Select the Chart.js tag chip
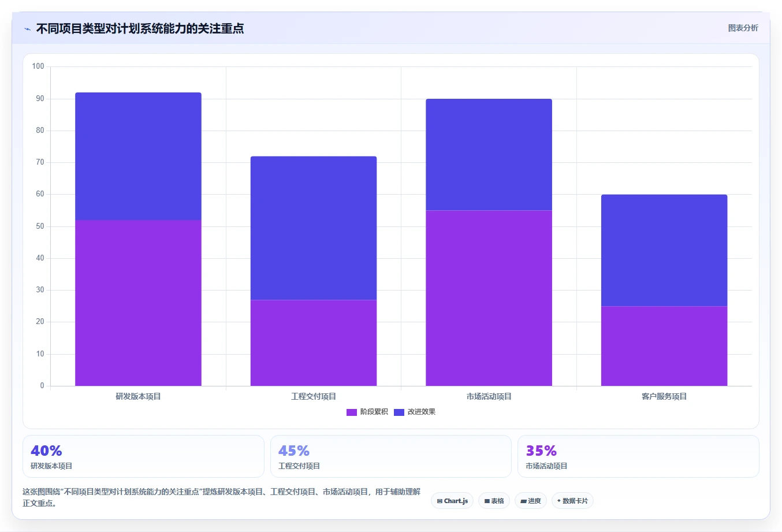The height and width of the screenshot is (532, 782). (452, 501)
